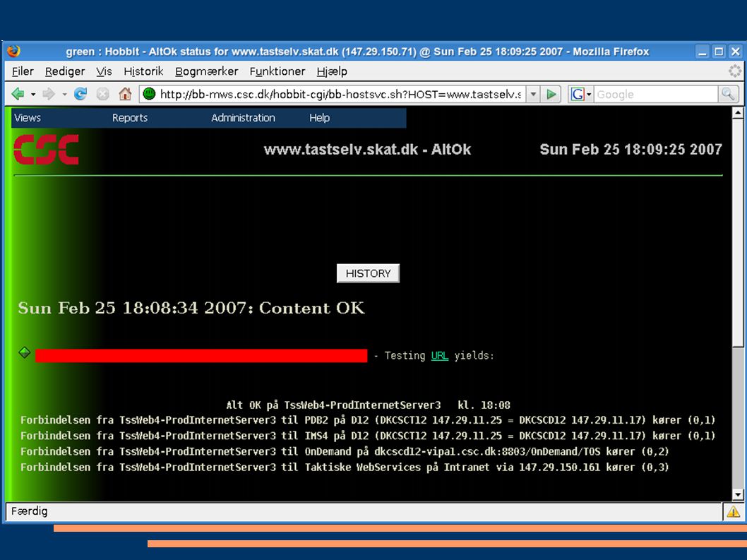
Task: Open the Historik menu
Action: (143, 71)
